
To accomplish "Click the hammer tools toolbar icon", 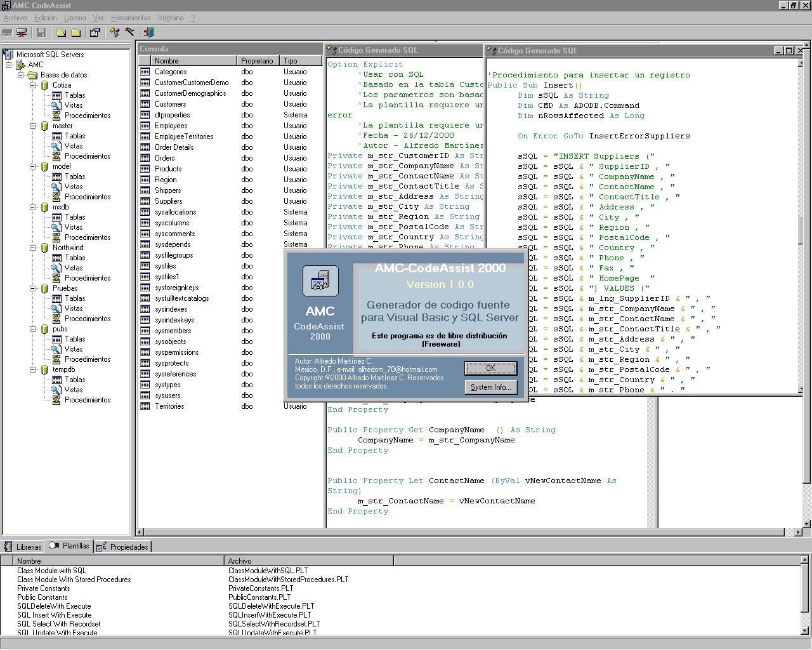I will click(x=129, y=32).
